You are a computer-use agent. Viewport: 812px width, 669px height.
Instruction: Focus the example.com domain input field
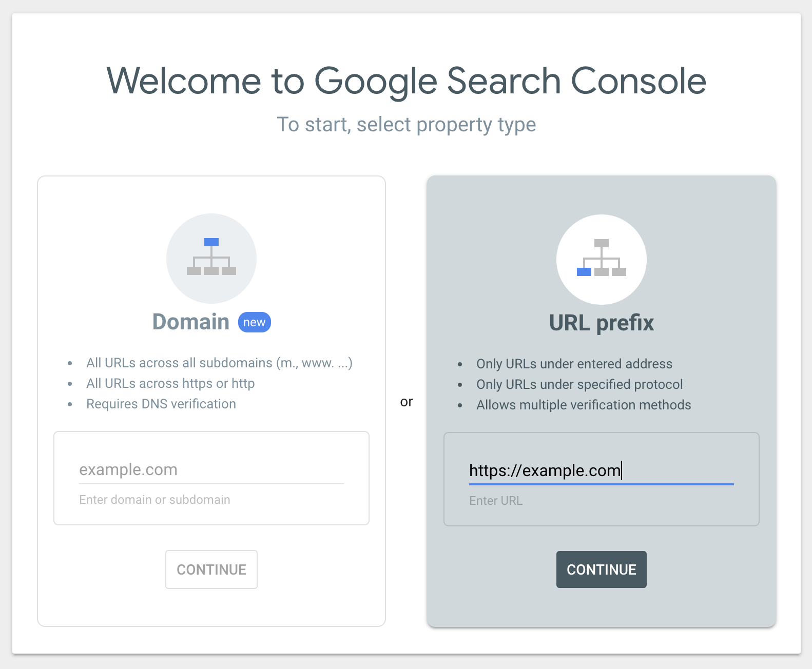(x=211, y=469)
